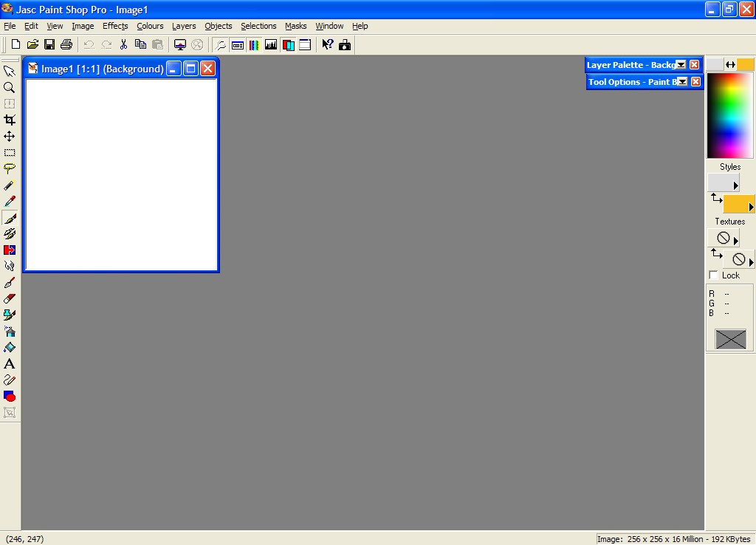Select the Clone Brush tool
The height and width of the screenshot is (545, 756).
pyautogui.click(x=9, y=234)
